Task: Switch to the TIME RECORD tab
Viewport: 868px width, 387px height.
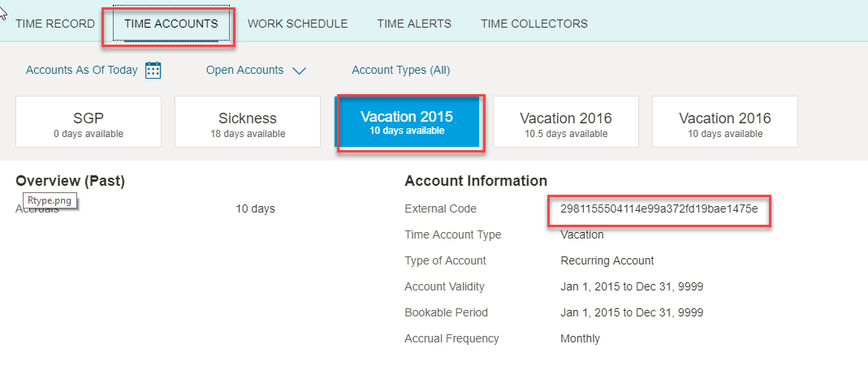Action: pos(54,24)
